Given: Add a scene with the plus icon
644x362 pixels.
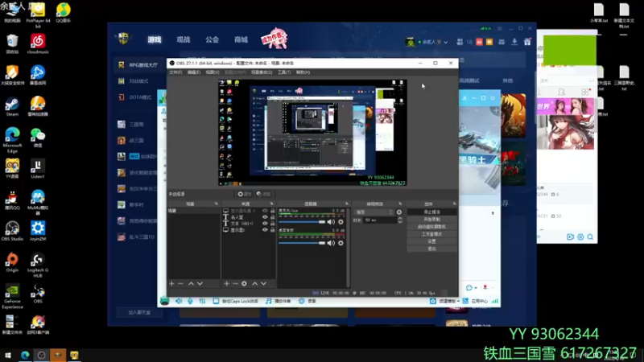Looking at the screenshot, I should (x=171, y=284).
